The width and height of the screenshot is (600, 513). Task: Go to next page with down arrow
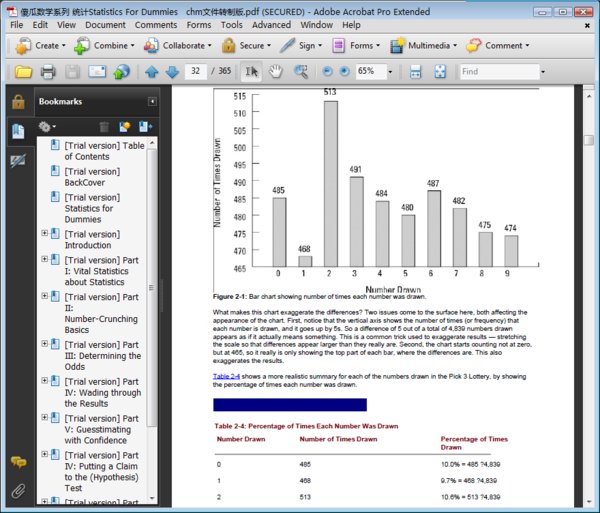[x=173, y=72]
